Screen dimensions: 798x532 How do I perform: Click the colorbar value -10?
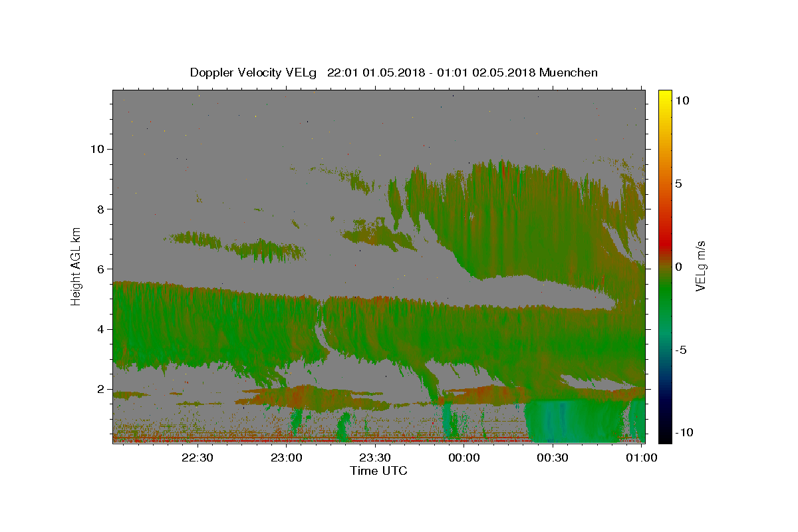coord(684,433)
